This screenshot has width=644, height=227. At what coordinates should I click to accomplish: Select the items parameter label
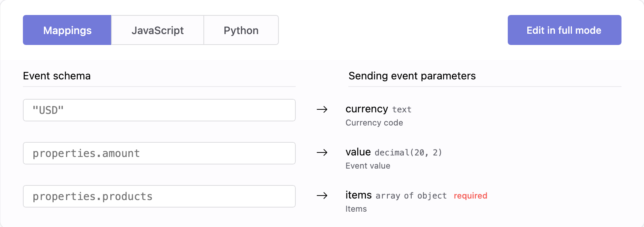358,195
